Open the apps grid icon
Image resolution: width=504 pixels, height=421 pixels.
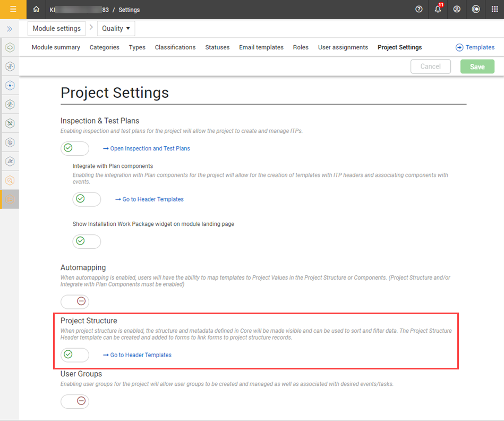pos(494,9)
